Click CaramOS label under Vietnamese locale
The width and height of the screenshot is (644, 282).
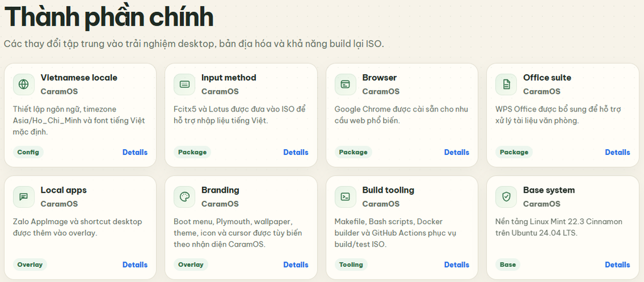click(x=59, y=91)
